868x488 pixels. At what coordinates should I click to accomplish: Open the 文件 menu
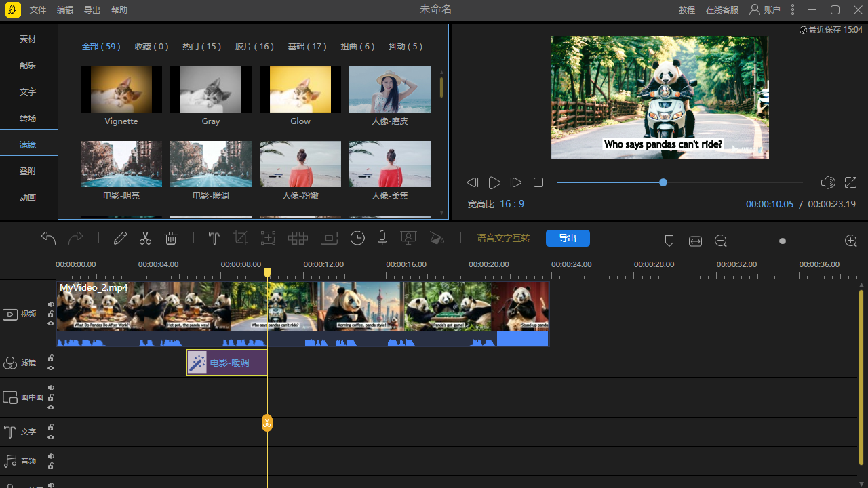[38, 10]
